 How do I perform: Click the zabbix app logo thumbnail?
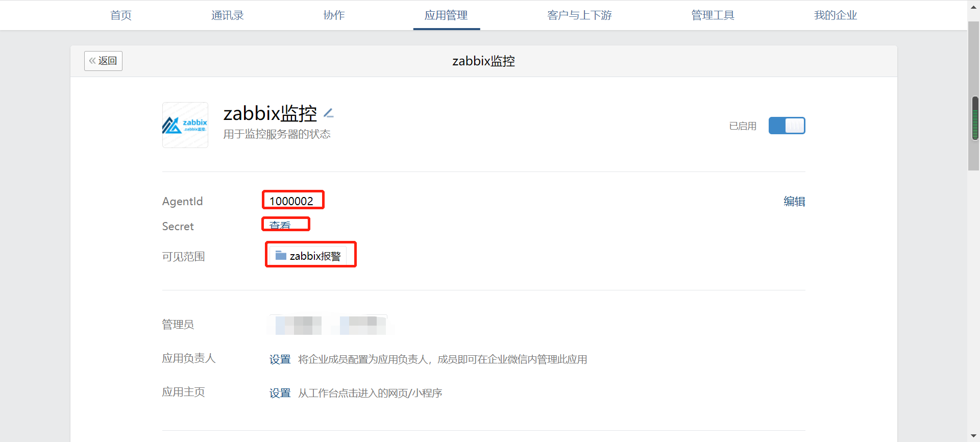point(185,125)
